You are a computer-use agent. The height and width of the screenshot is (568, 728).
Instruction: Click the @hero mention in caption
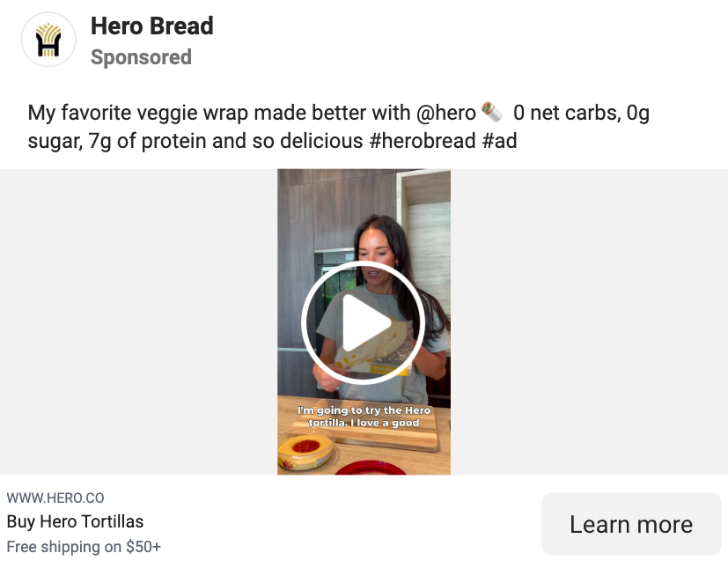click(x=445, y=113)
